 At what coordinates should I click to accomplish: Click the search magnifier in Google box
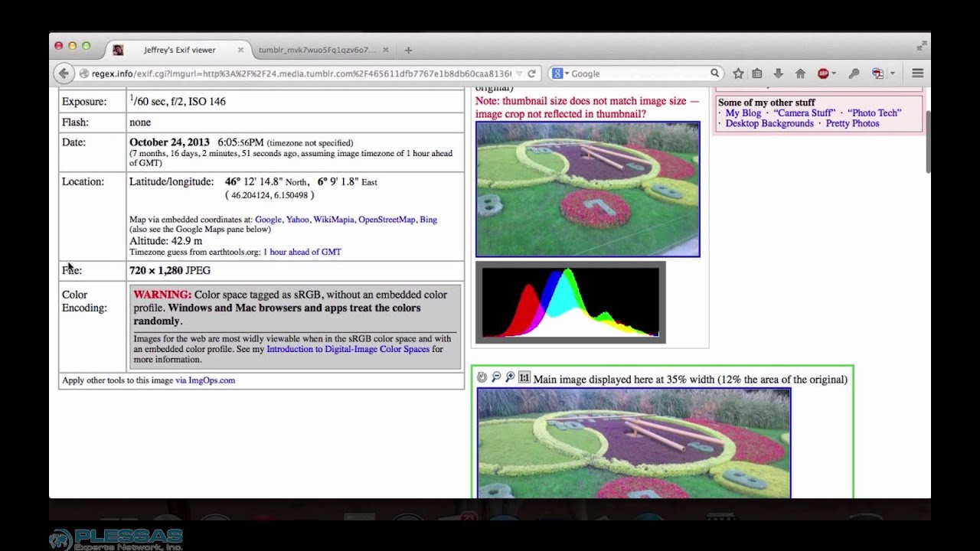tap(714, 73)
